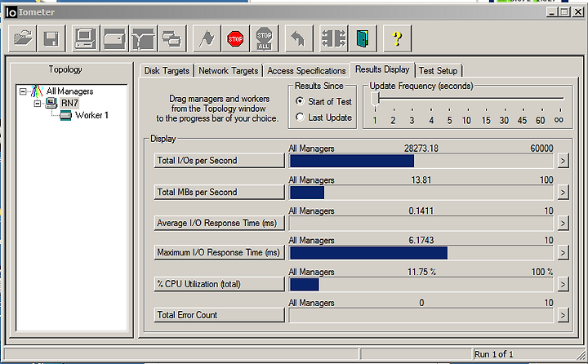Click Average I/O Response Time button
Screen dimensions: 588x364
coord(220,223)
